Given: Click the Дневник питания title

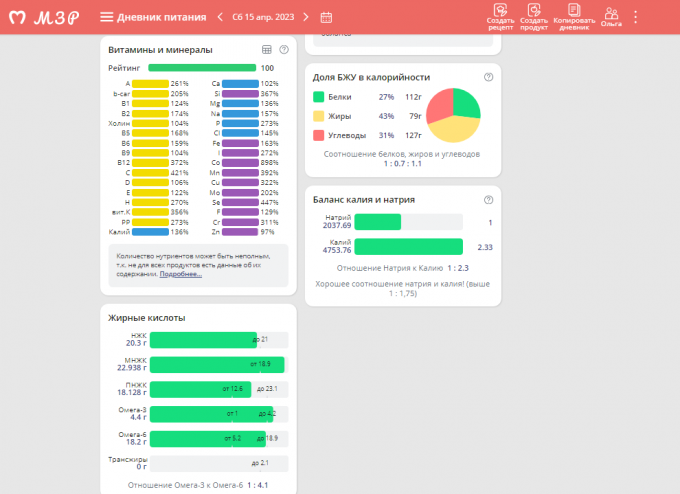Looking at the screenshot, I should tap(162, 17).
